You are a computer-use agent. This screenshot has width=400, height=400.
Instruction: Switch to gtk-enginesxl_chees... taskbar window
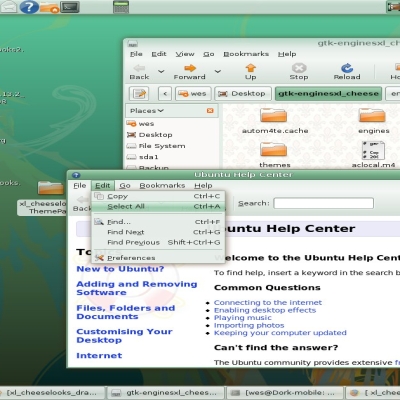tap(165, 393)
